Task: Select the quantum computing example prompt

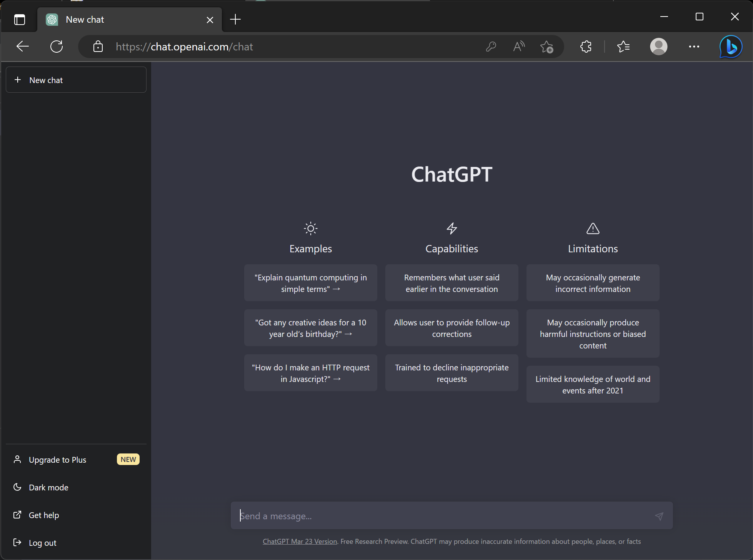Action: (x=311, y=283)
